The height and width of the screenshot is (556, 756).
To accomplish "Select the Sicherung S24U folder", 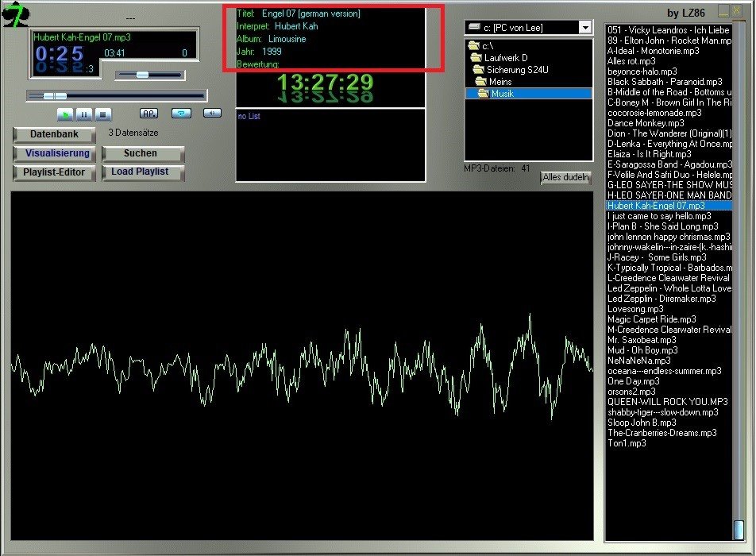I will (518, 70).
